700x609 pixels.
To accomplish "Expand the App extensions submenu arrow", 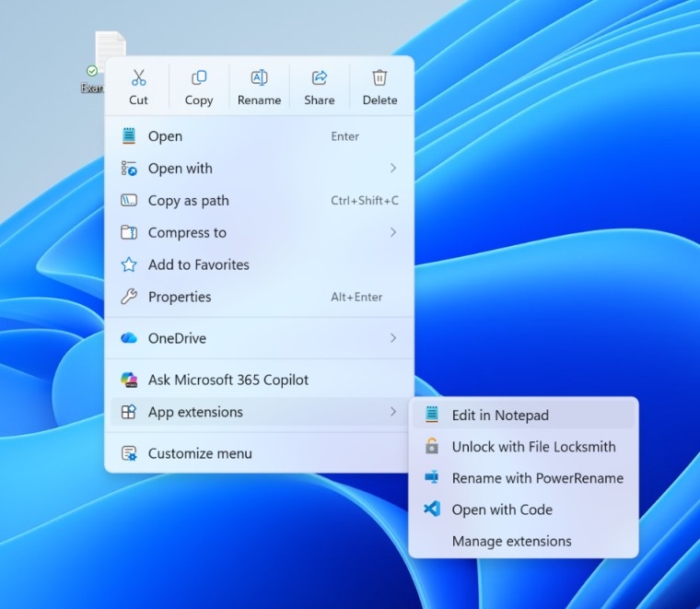I will [393, 412].
